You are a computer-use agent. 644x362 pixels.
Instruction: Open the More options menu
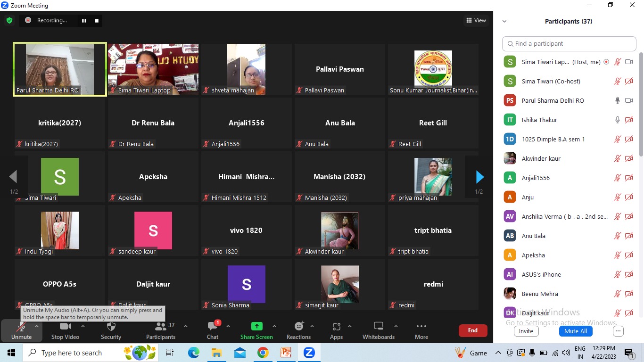pos(421,330)
